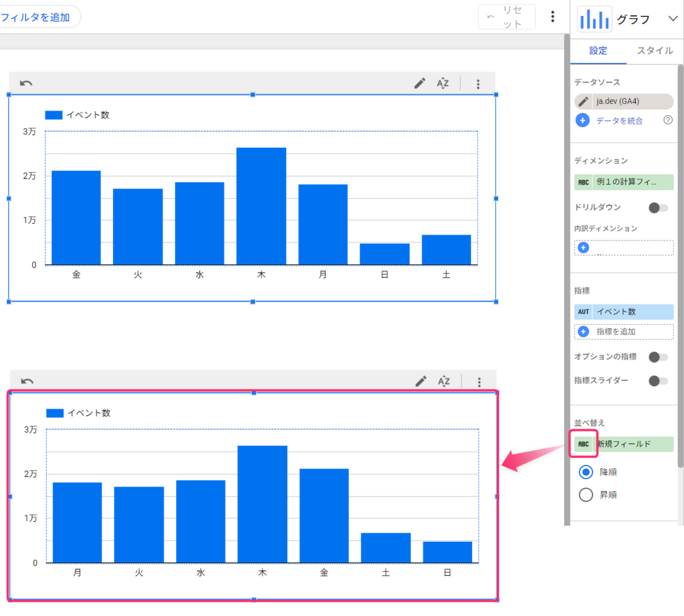Open the 例1の計算フィ… dimension field picker
Viewport: 684px width, 616px height.
624,182
